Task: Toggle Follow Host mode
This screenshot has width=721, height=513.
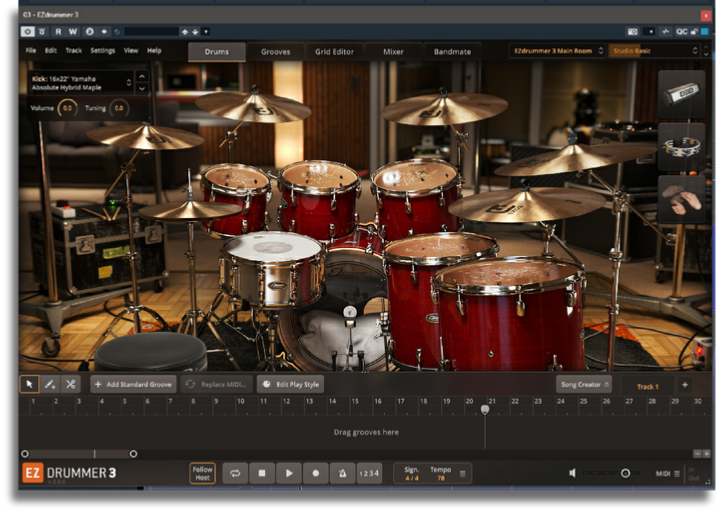Action: pos(203,473)
